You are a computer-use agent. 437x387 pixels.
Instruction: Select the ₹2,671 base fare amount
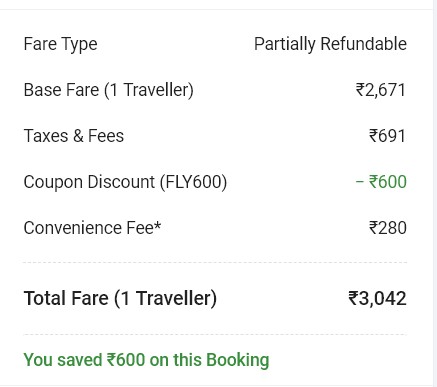tap(381, 90)
